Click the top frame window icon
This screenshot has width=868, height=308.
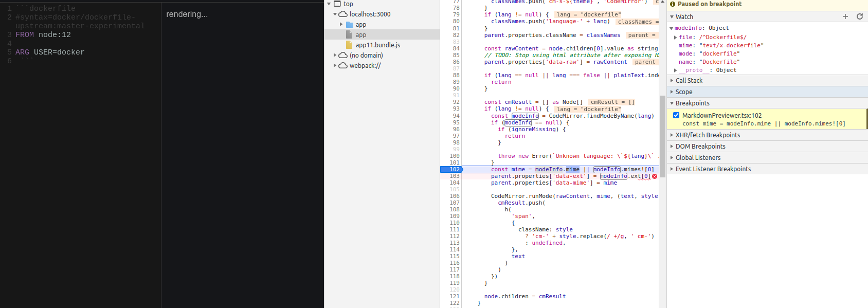pyautogui.click(x=337, y=4)
